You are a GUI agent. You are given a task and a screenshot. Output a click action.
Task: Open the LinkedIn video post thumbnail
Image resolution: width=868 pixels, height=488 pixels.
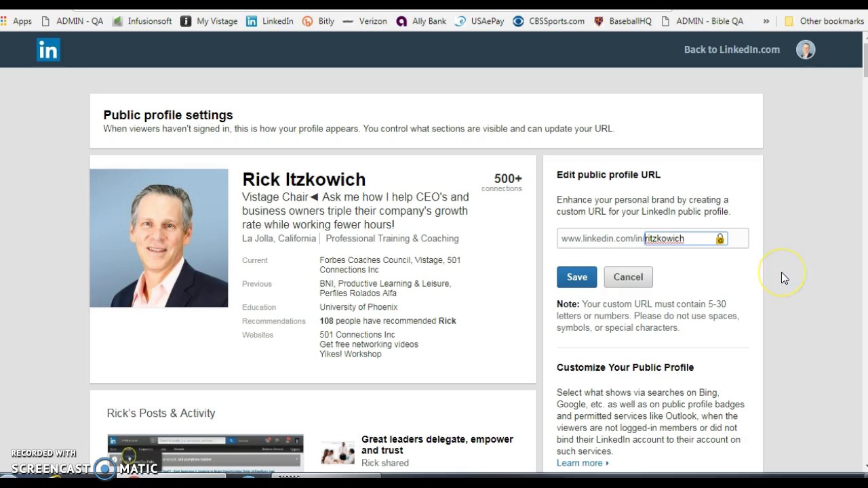tap(205, 453)
